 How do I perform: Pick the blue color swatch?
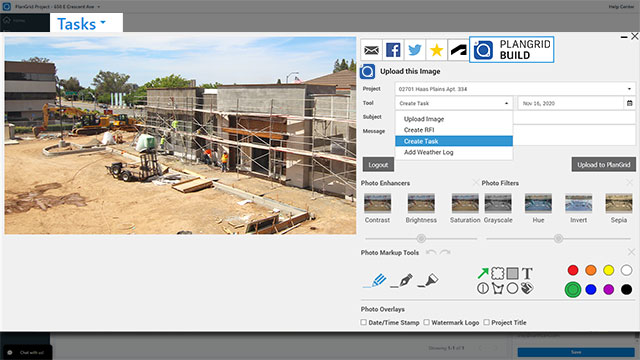pyautogui.click(x=591, y=289)
